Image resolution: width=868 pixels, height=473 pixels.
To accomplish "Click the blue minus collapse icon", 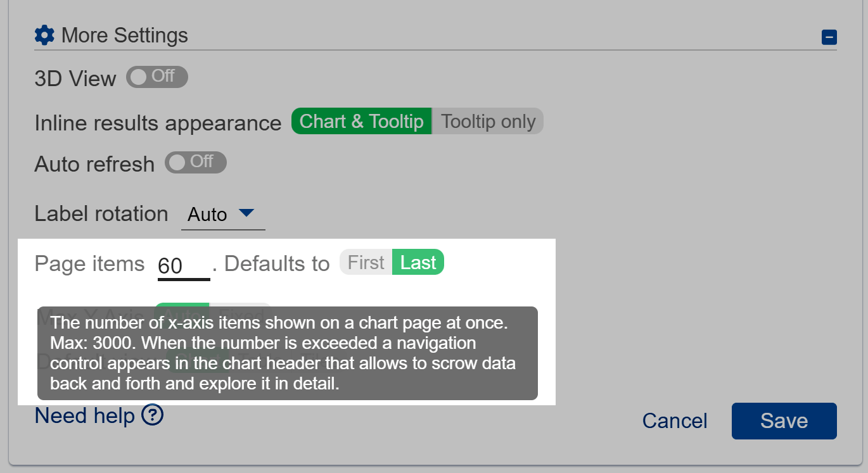I will coord(829,37).
